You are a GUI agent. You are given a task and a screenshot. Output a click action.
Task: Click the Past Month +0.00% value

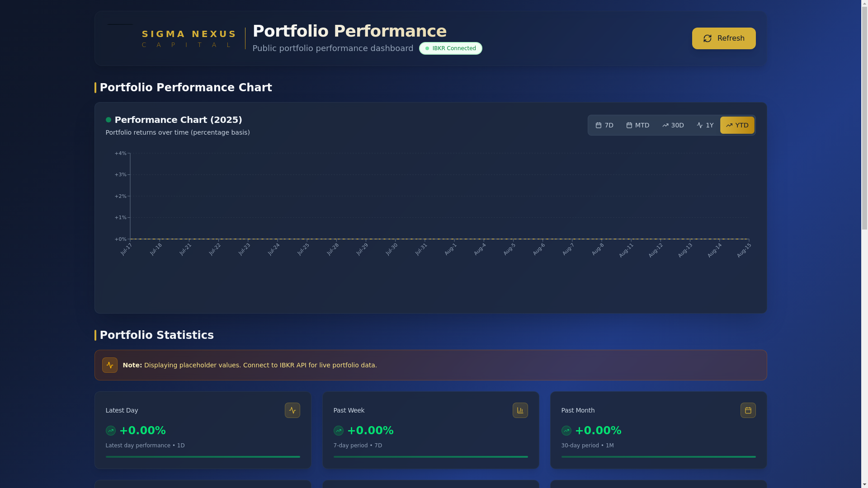[x=598, y=431]
